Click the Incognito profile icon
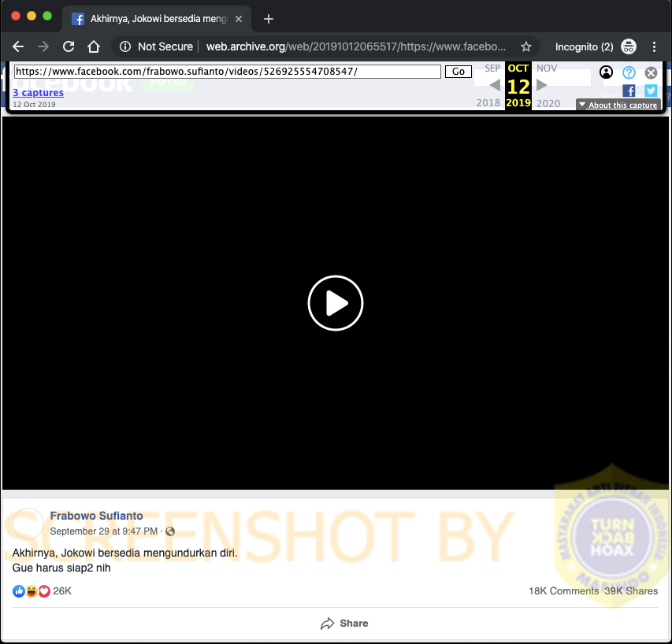 tap(629, 46)
